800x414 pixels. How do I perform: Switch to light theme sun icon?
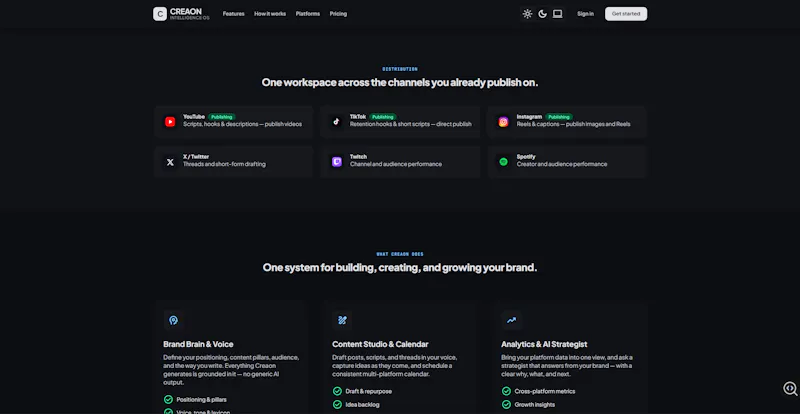527,14
